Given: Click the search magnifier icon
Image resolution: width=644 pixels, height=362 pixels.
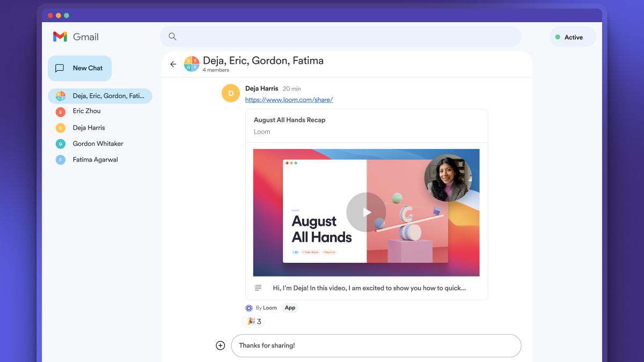Looking at the screenshot, I should click(172, 36).
